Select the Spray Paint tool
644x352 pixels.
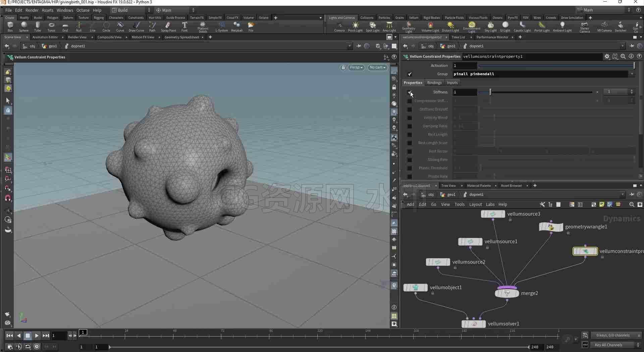[x=168, y=27]
